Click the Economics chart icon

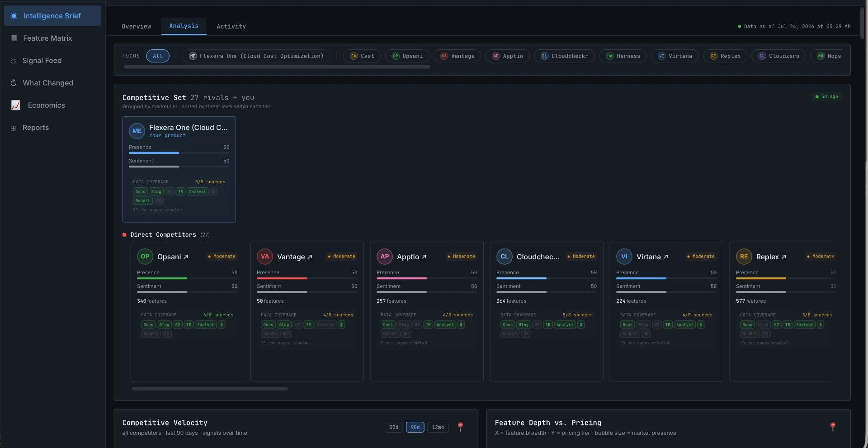[16, 105]
